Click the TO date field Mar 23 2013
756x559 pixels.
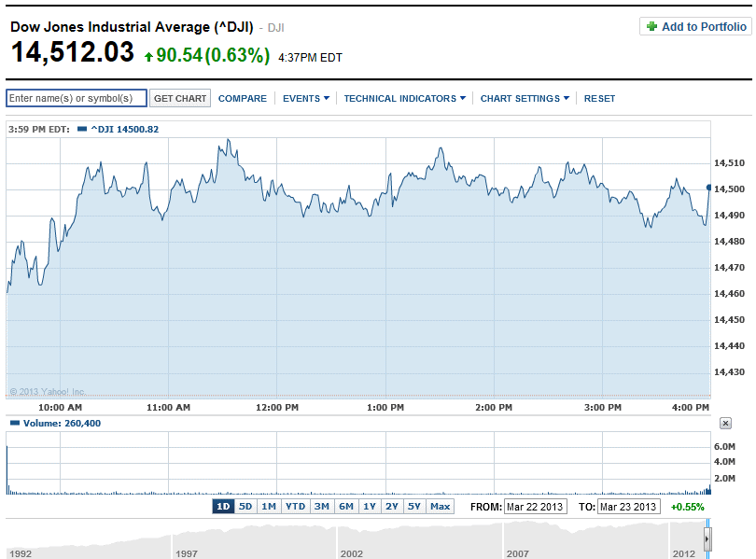click(628, 507)
